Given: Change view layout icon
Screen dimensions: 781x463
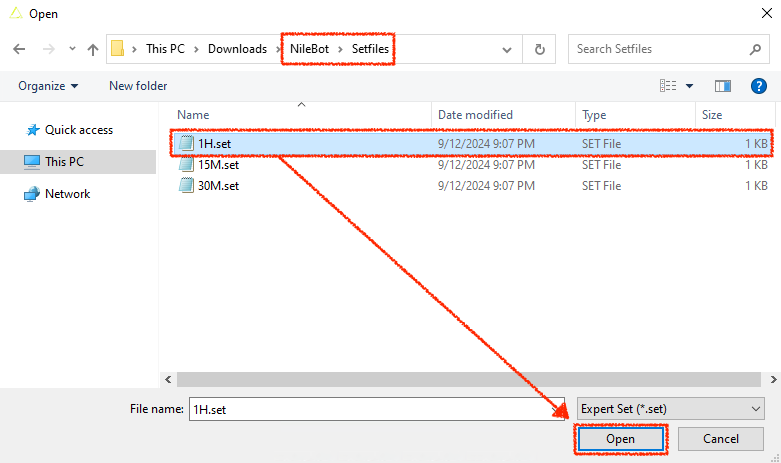Looking at the screenshot, I should point(668,86).
